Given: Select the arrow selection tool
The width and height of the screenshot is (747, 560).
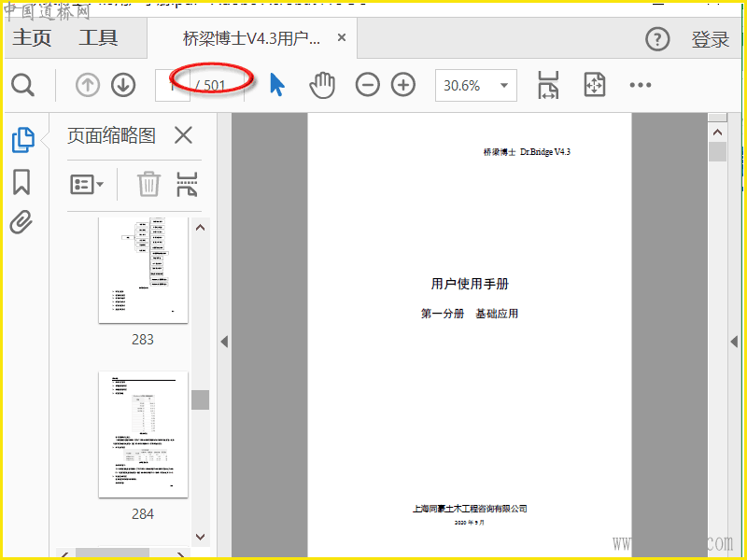Looking at the screenshot, I should coord(276,85).
